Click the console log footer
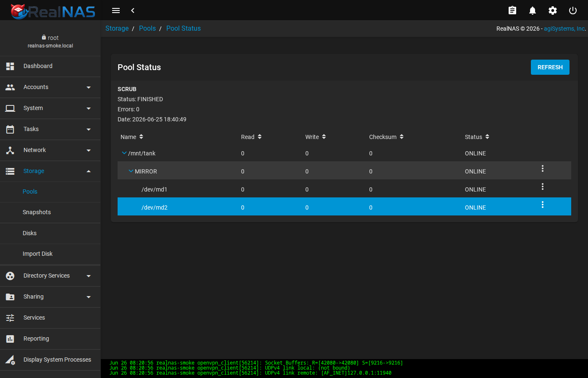The image size is (588, 378). (x=344, y=368)
